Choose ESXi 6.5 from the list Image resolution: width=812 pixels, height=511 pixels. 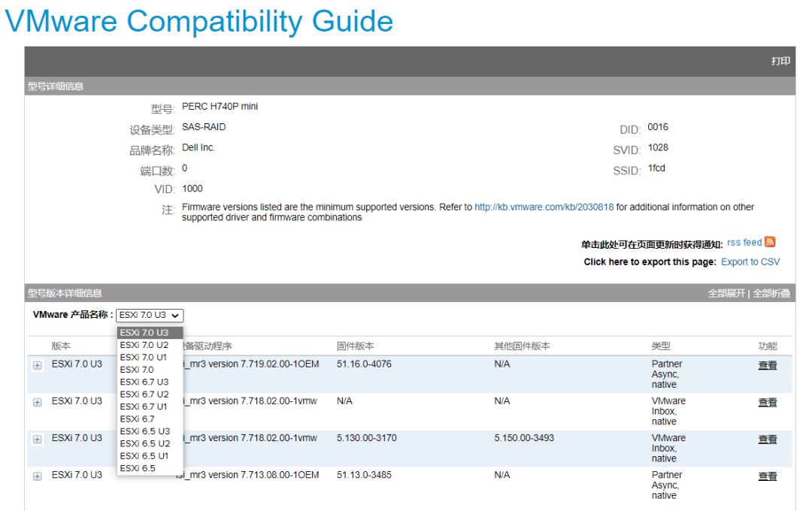(150, 468)
